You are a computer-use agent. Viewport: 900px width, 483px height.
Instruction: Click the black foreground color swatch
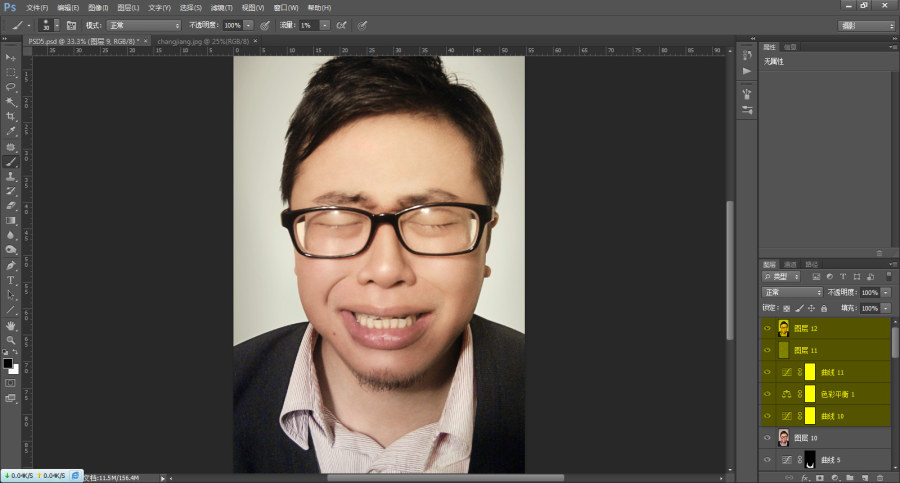coord(7,363)
